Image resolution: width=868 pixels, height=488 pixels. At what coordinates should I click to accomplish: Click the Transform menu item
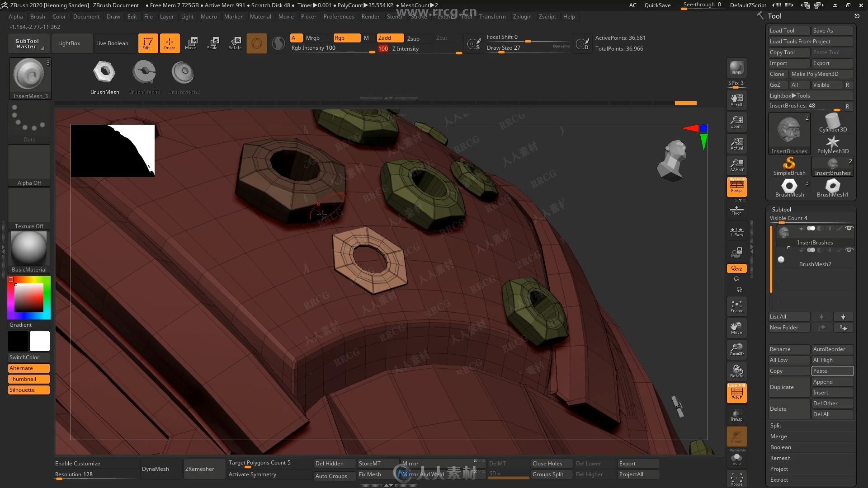492,16
